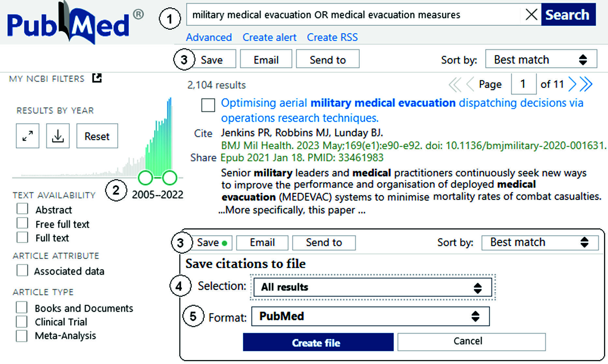The height and width of the screenshot is (364, 608).
Task: Toggle the Meta-Analysis article type
Action: tap(22, 336)
